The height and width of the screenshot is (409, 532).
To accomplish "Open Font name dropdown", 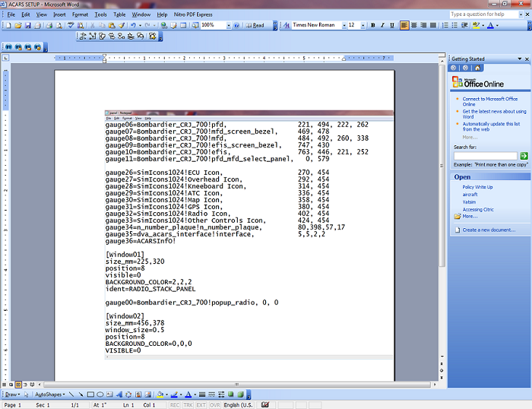I will click(x=344, y=25).
